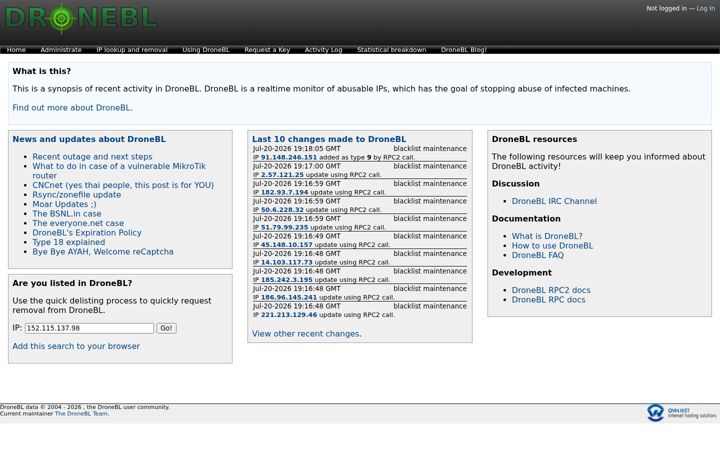Go to IP lookup and removal
Screen dimensions: 720x450
coord(132,50)
